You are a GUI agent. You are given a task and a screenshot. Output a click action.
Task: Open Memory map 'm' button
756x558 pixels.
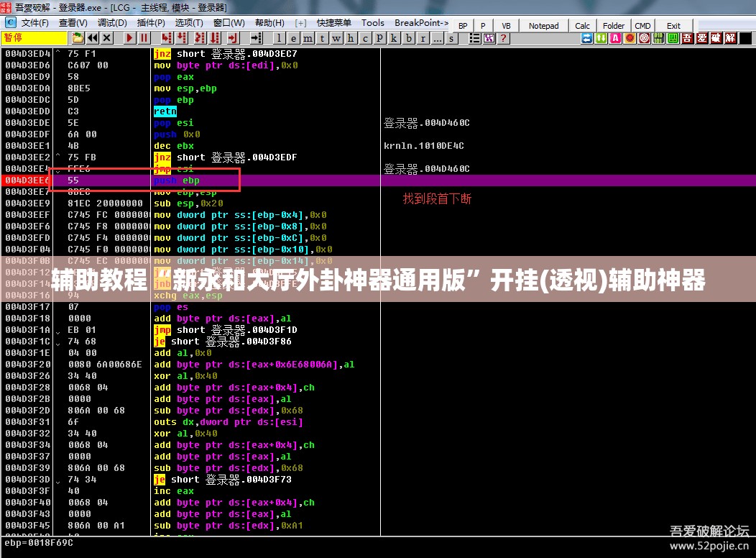click(x=308, y=38)
